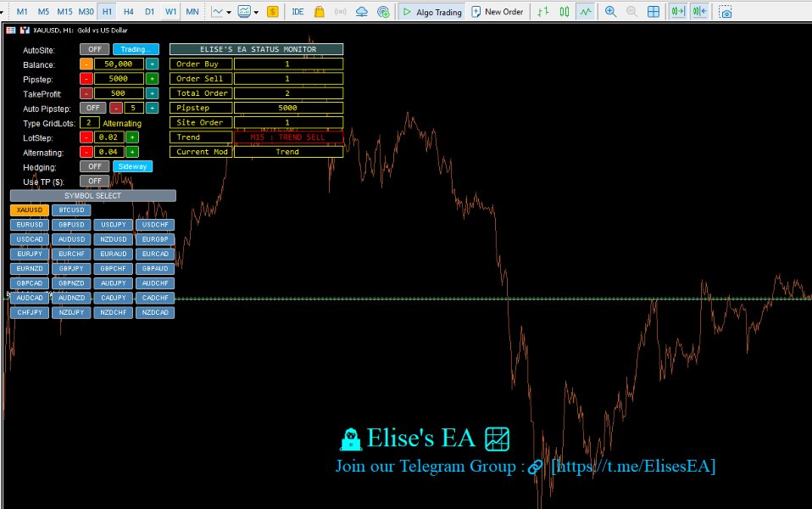Click the Signals broadcast icon

340,11
